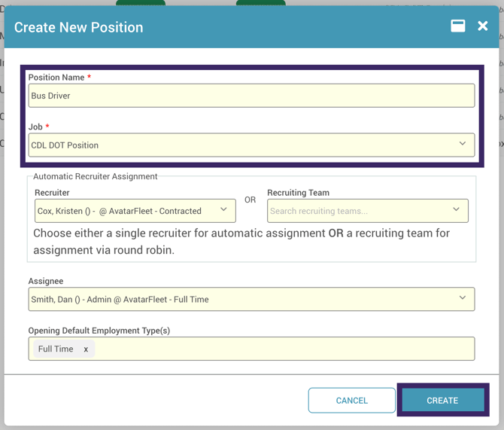Click empty area of Employment Type(s) field
The image size is (504, 430).
[x=286, y=349]
